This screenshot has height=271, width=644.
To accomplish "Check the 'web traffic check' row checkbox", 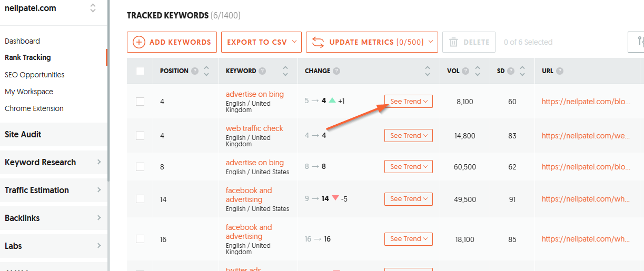I will 140,136.
